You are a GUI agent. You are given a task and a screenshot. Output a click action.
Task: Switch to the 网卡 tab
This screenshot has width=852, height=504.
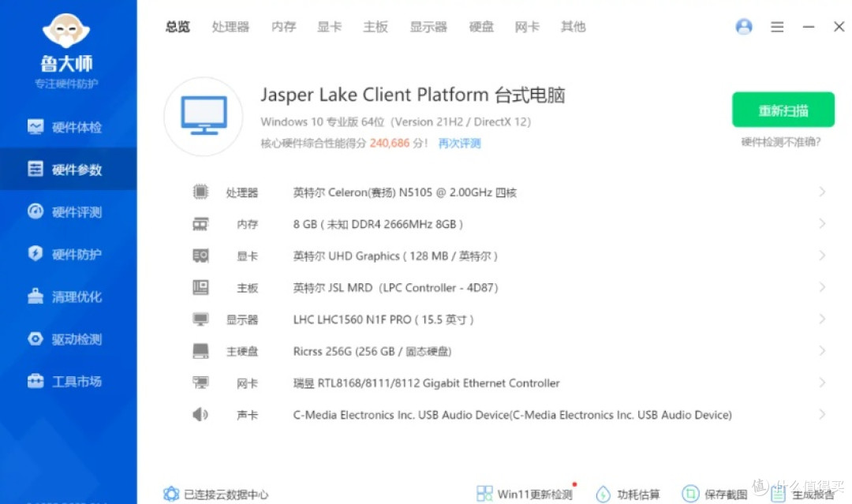527,27
